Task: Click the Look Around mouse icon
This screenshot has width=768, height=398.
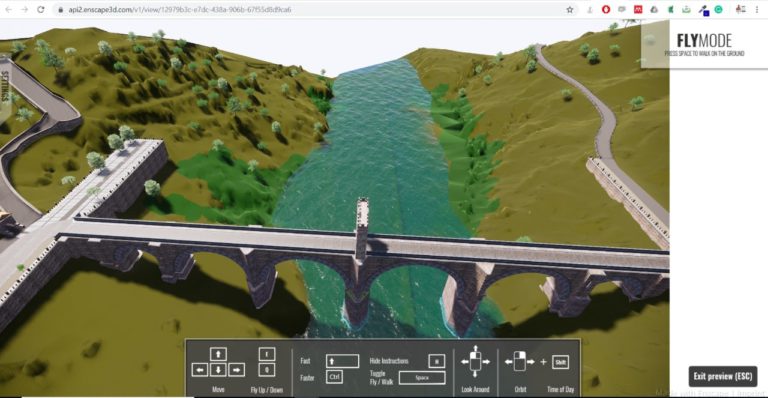Action: click(x=475, y=362)
